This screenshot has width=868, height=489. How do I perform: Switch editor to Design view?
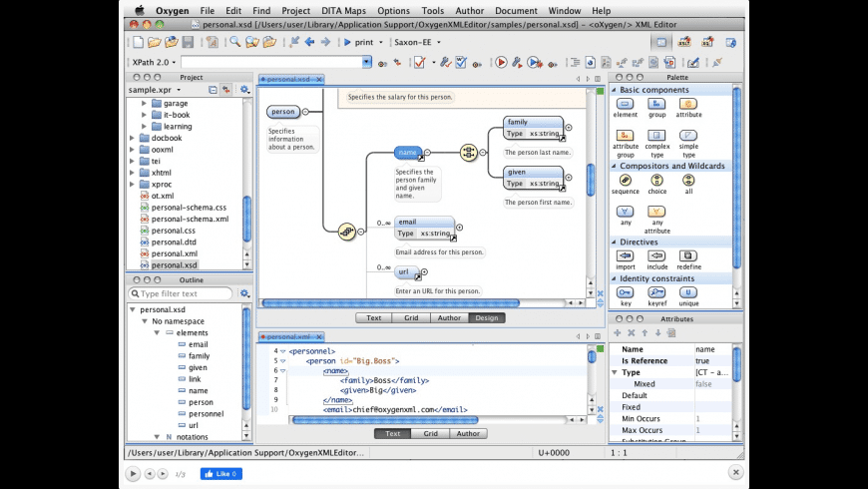tap(486, 318)
